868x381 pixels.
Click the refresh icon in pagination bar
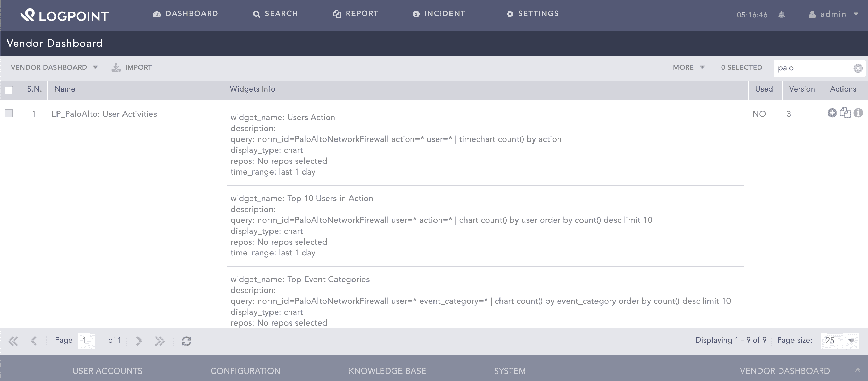pyautogui.click(x=186, y=341)
